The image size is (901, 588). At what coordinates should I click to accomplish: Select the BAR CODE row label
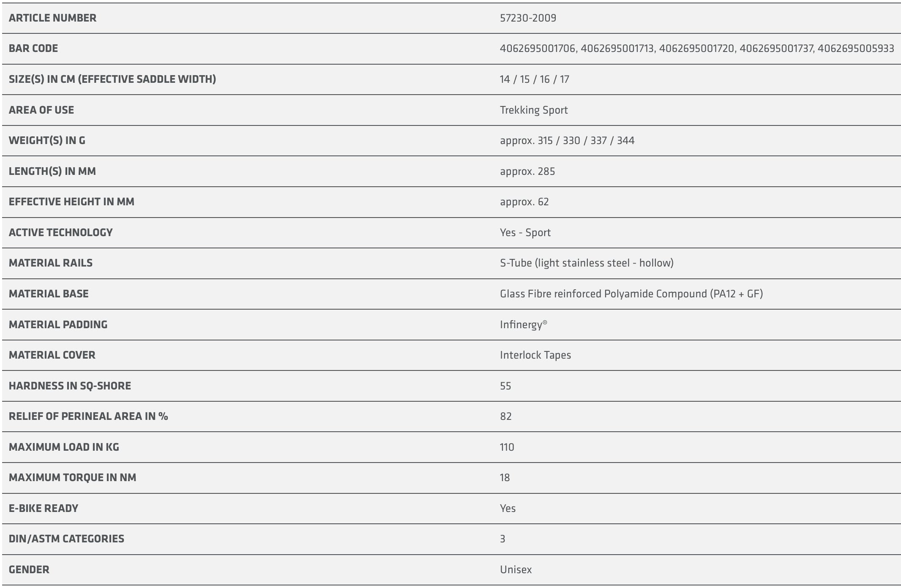coord(33,49)
